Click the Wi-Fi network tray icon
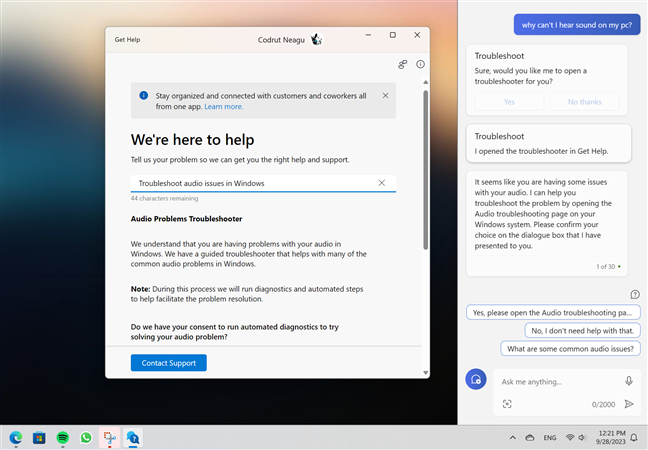 (x=570, y=437)
